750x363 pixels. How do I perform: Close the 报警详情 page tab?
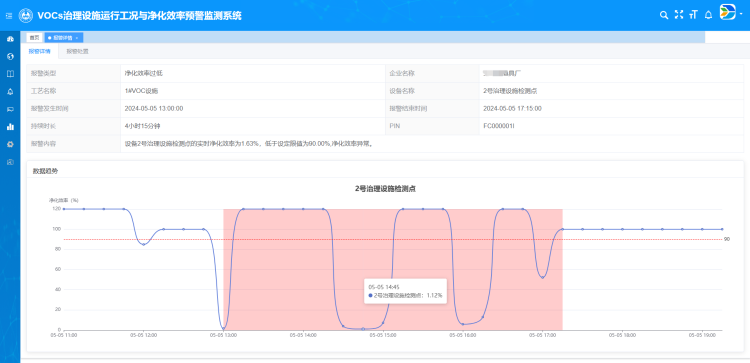point(77,38)
